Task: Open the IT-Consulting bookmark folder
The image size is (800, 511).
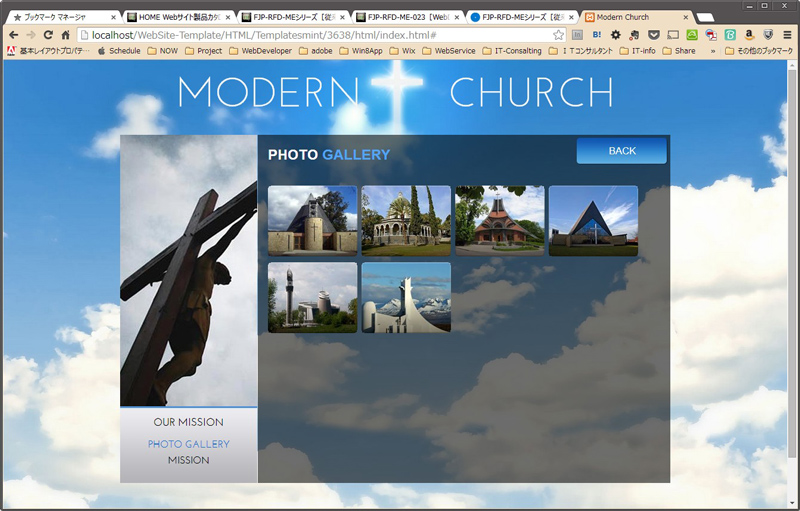Action: [511, 50]
